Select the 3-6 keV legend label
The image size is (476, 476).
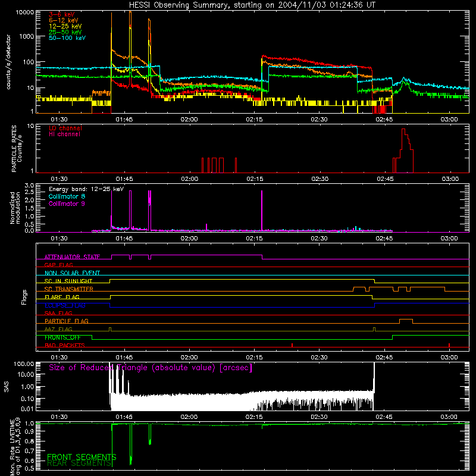click(x=61, y=14)
